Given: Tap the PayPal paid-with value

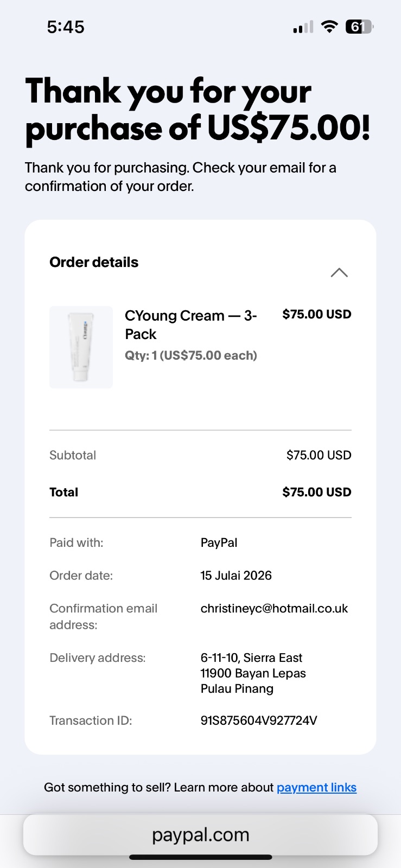Looking at the screenshot, I should (219, 542).
